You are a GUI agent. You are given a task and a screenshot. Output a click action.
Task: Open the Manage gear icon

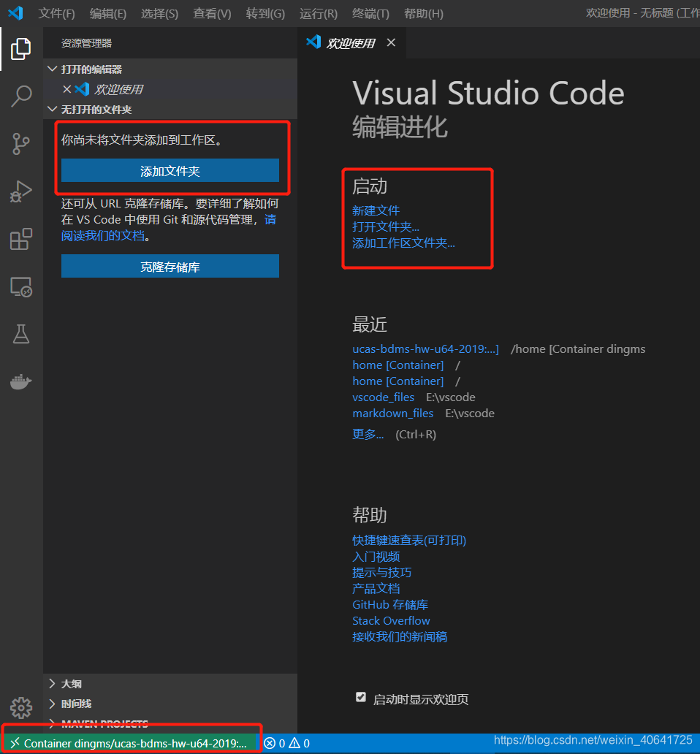20,708
